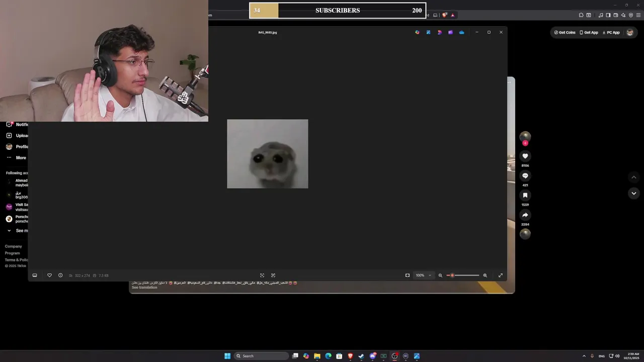Click the zoom out magnifier in Photos
The width and height of the screenshot is (644, 362).
click(x=440, y=276)
